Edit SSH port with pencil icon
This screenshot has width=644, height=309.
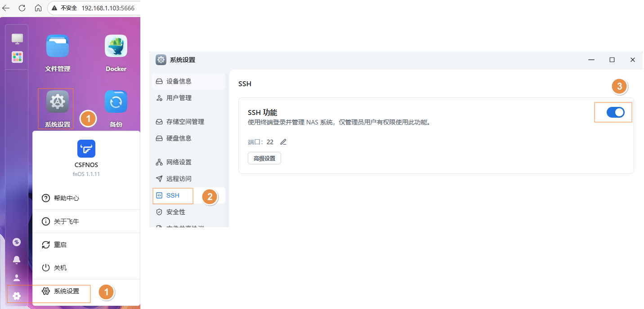tap(283, 142)
